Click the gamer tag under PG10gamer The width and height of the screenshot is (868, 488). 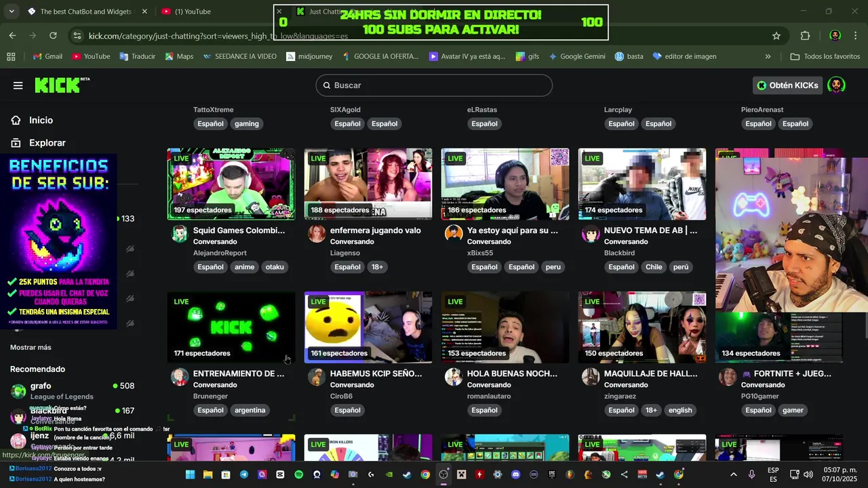[x=793, y=410]
